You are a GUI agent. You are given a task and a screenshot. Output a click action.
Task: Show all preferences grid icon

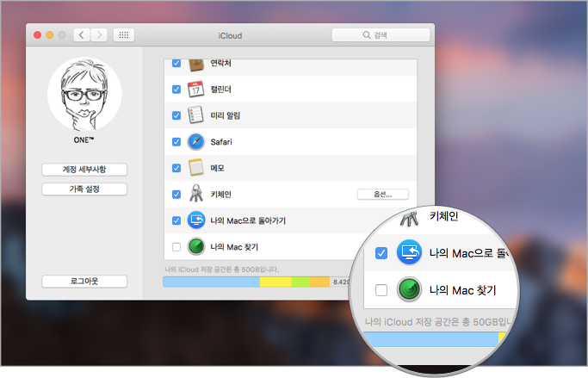124,35
